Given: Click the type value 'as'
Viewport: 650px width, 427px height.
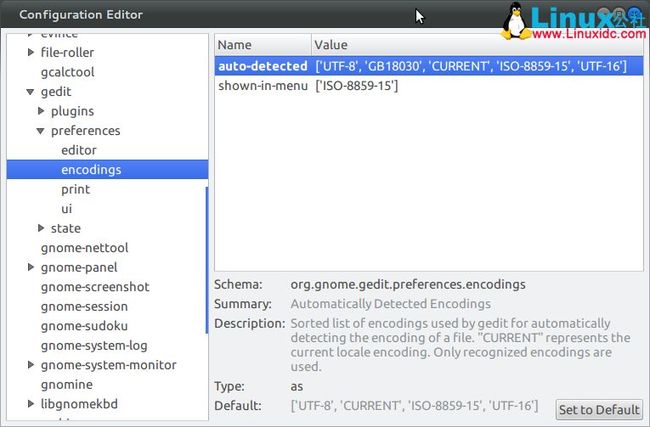Looking at the screenshot, I should tap(297, 386).
